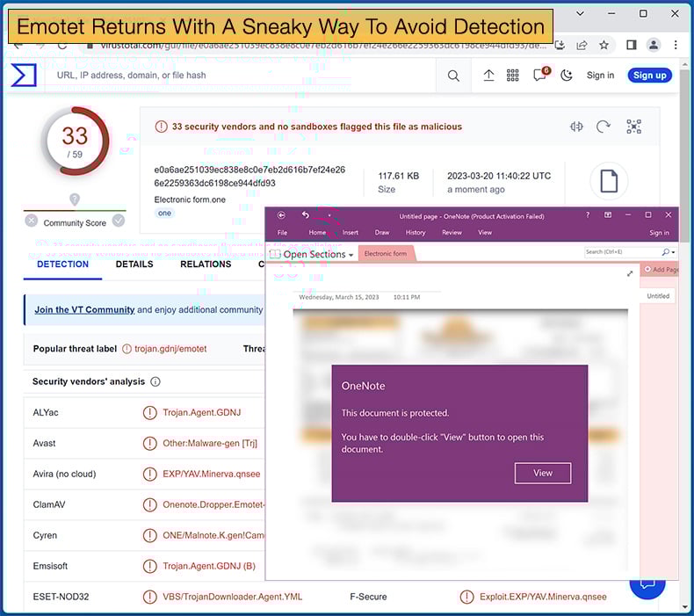Click the 33/59 detection score gauge

75,141
